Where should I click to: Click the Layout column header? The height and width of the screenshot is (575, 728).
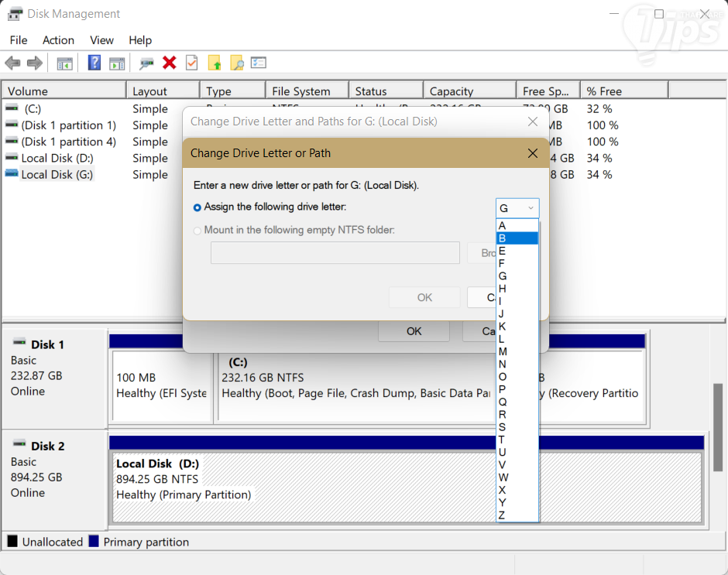click(x=163, y=91)
